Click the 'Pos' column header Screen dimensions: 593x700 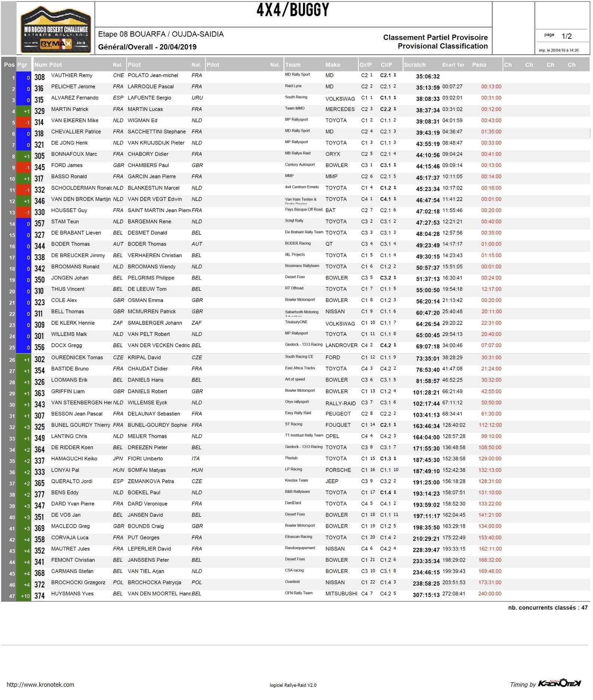click(x=9, y=65)
